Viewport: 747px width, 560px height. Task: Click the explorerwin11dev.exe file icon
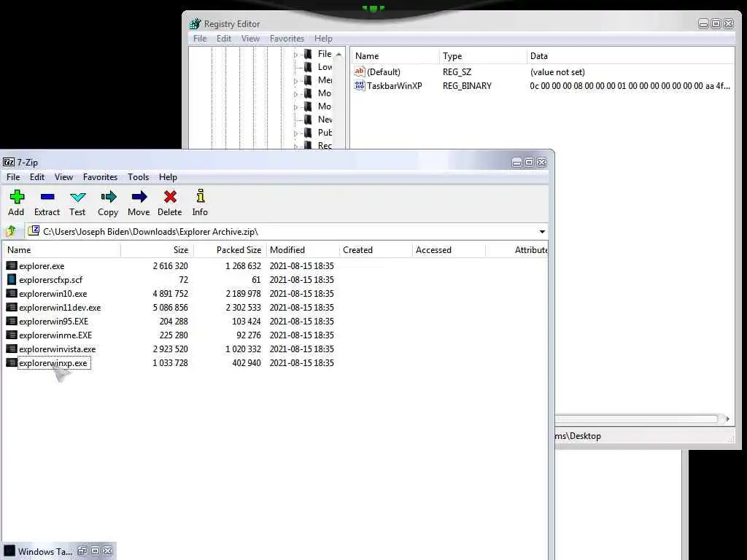tap(12, 307)
